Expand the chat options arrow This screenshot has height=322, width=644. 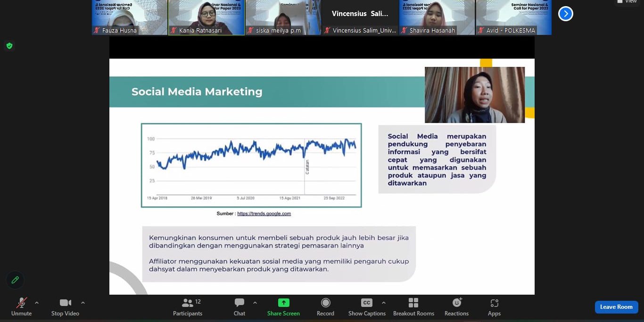(255, 303)
